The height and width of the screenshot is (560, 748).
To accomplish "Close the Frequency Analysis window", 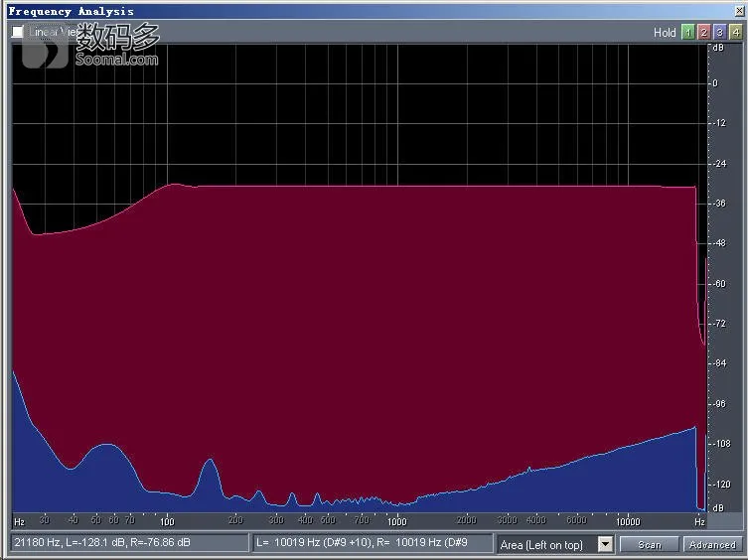I will coord(739,11).
